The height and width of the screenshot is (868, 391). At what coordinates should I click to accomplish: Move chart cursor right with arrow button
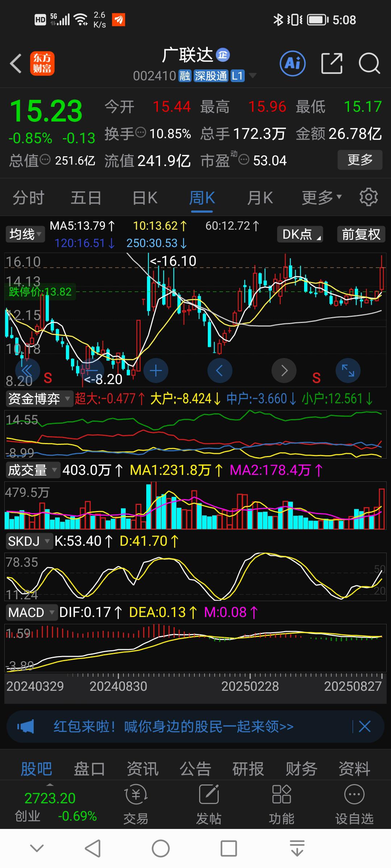pos(284,371)
